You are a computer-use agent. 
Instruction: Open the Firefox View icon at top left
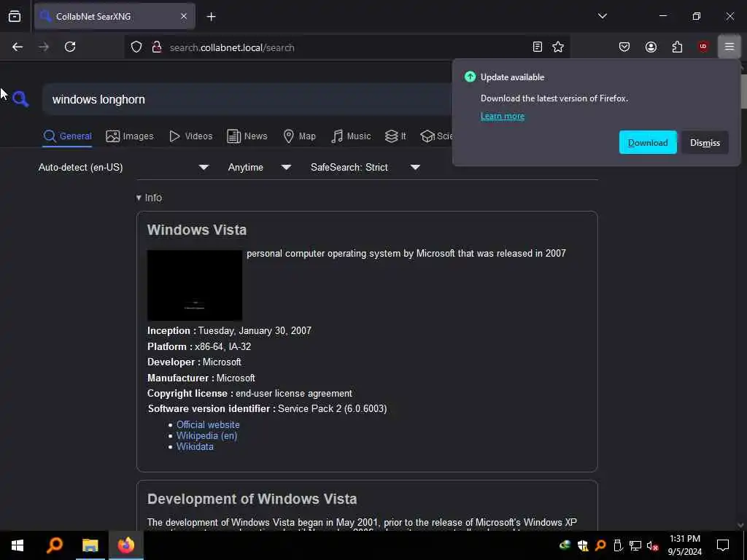pos(15,16)
